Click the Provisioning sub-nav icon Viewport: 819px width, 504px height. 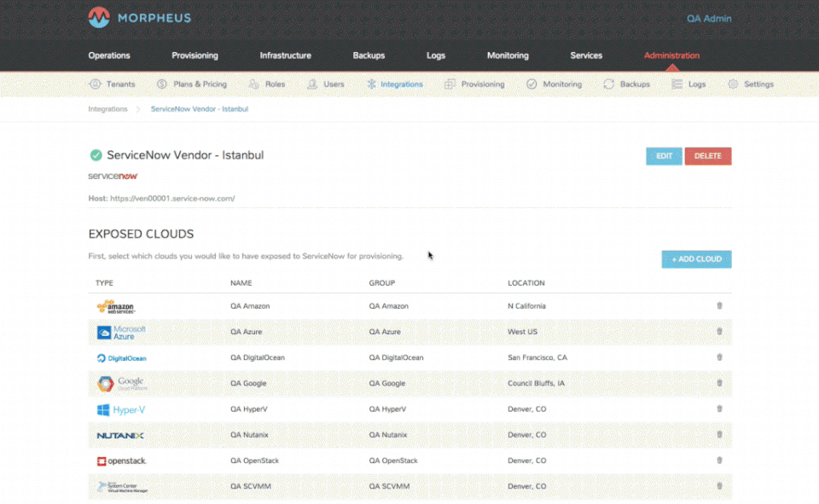click(x=450, y=84)
